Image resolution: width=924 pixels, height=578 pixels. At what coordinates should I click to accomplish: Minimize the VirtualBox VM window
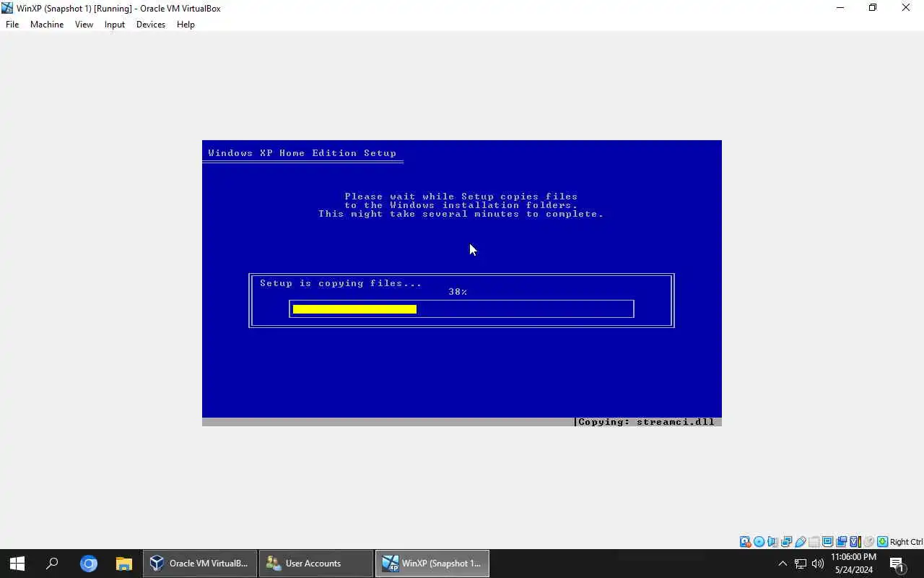click(840, 8)
